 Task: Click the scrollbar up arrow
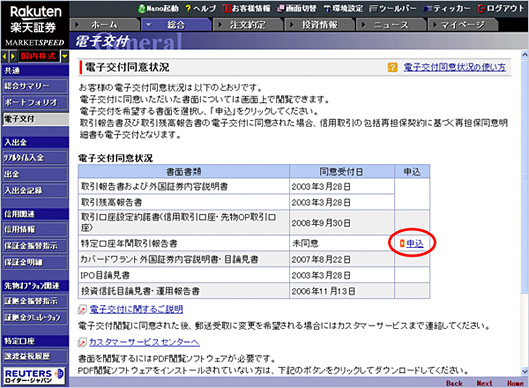pyautogui.click(x=525, y=54)
